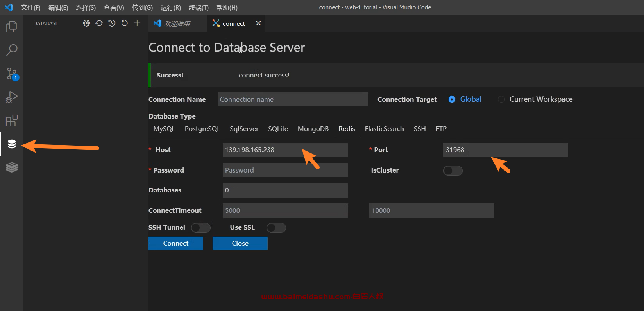Click the sync icon in DATABASE panel
Viewport: 644px width, 311px height.
click(99, 23)
